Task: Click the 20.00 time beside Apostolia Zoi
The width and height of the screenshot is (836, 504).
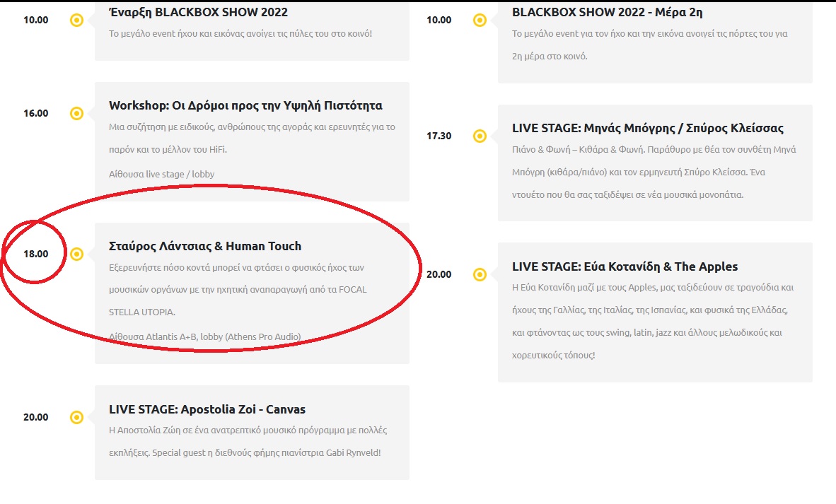Action: 36,417
